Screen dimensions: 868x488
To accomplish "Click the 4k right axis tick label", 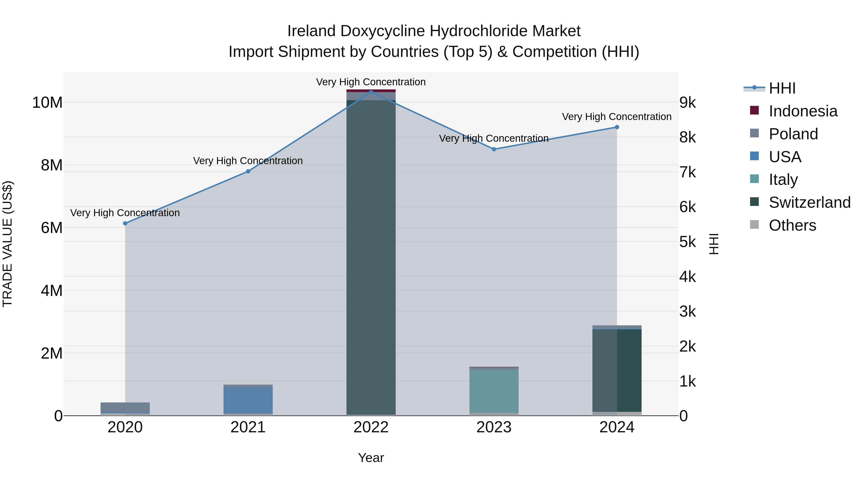I will [687, 277].
